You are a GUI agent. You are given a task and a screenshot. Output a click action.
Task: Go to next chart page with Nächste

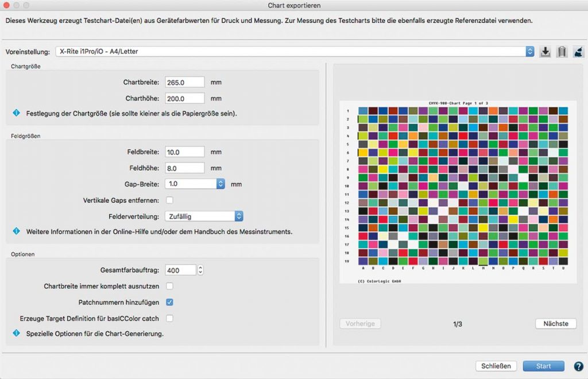[556, 323]
